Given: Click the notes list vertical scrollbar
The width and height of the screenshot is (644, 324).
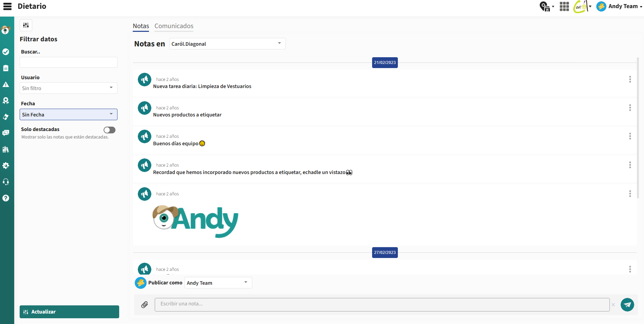Looking at the screenshot, I should pos(638,128).
